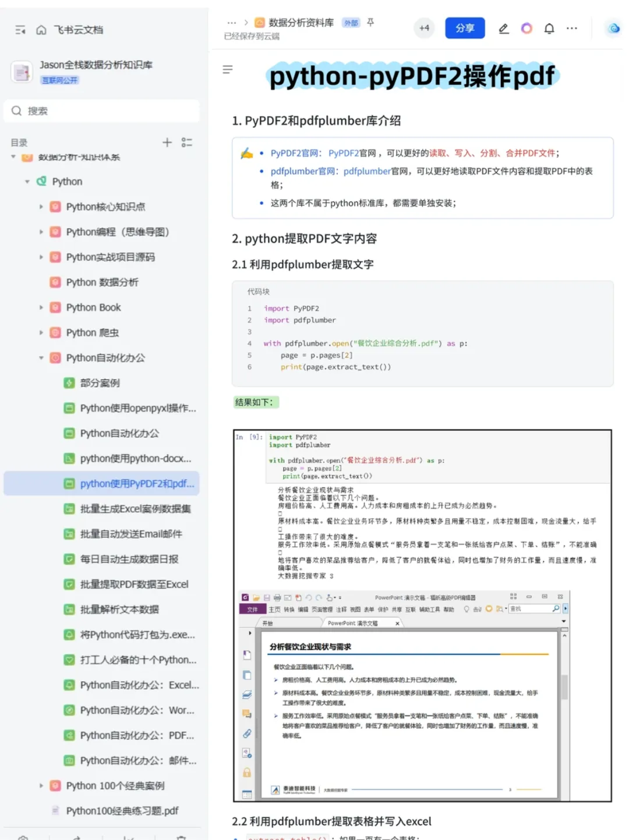Click the 结果如下 highlighted text
The image size is (629, 840).
(x=256, y=402)
